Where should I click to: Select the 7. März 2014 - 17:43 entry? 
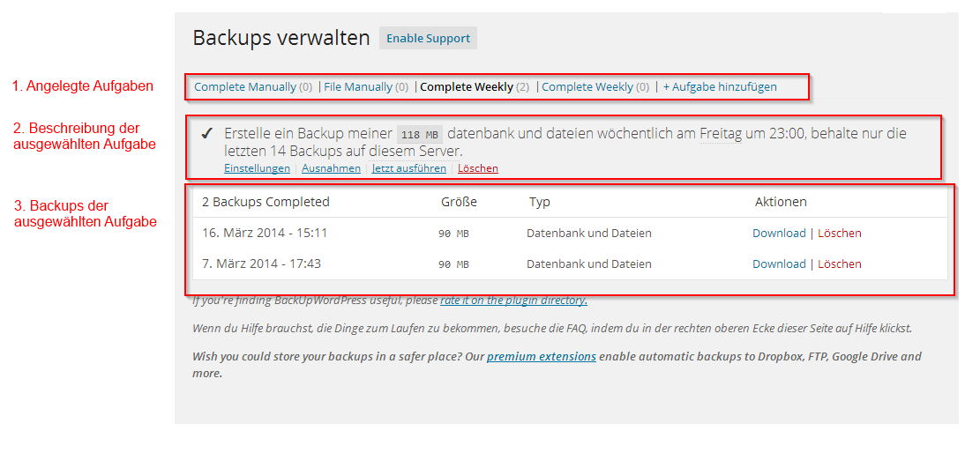pos(261,264)
